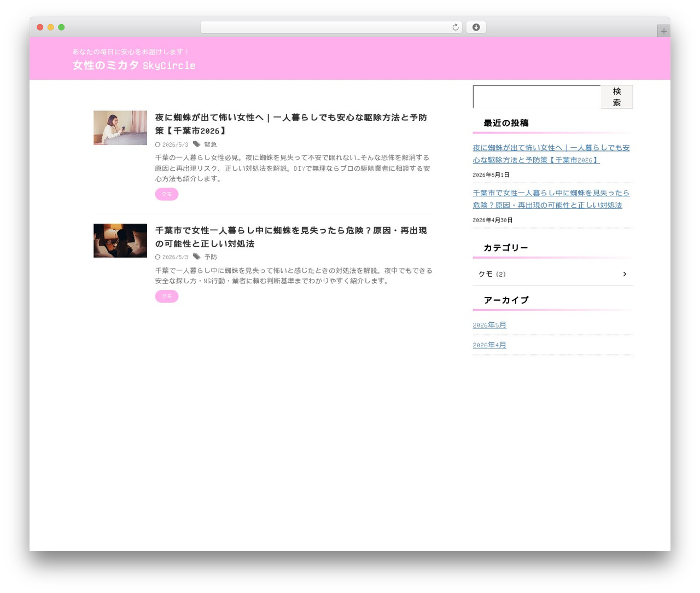This screenshot has height=593, width=700.
Task: Expand the クモ category chevron arrow
Action: [625, 274]
